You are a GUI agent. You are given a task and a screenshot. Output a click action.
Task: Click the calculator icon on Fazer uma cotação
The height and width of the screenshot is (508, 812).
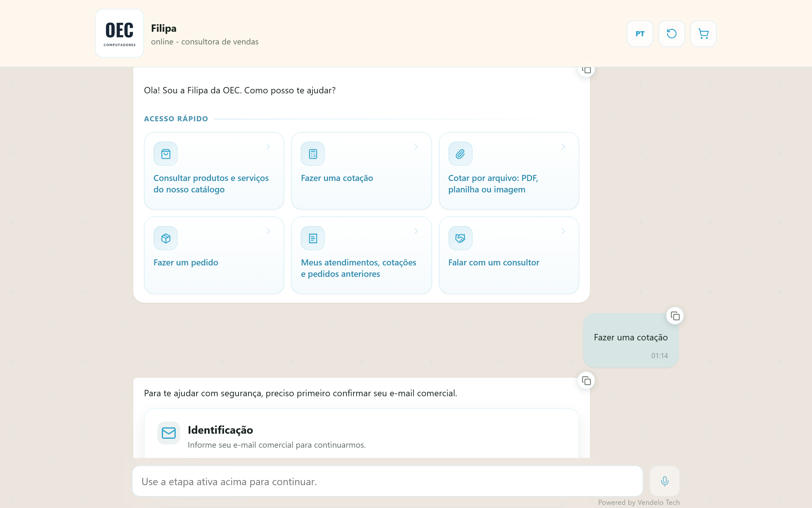pos(313,154)
